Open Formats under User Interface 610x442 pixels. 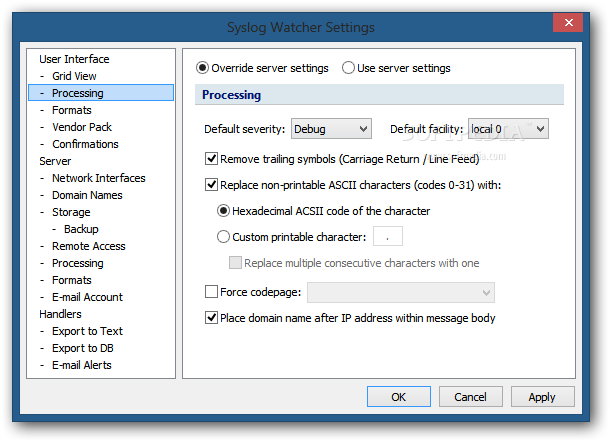coord(72,110)
